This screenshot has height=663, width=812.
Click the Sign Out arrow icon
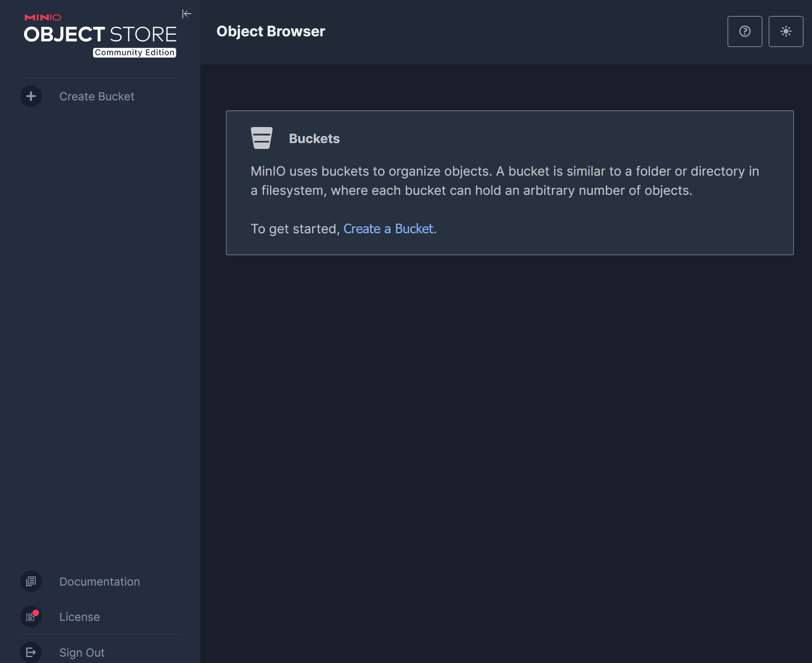[x=31, y=652]
